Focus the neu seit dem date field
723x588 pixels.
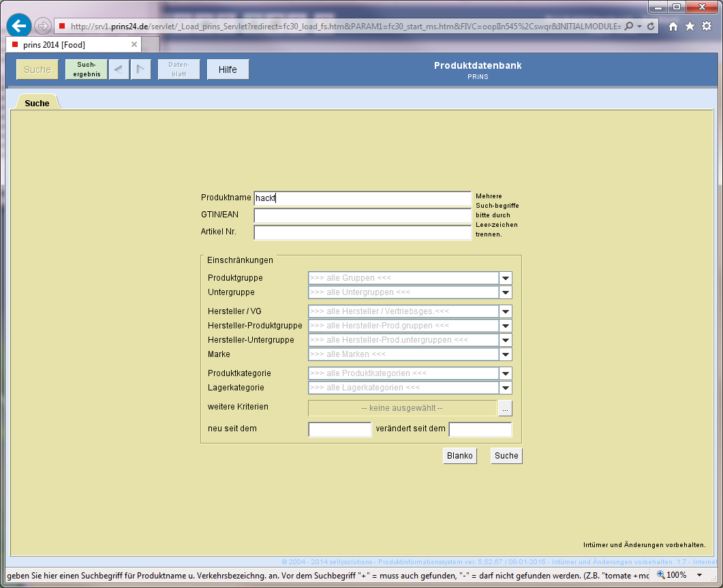[340, 429]
